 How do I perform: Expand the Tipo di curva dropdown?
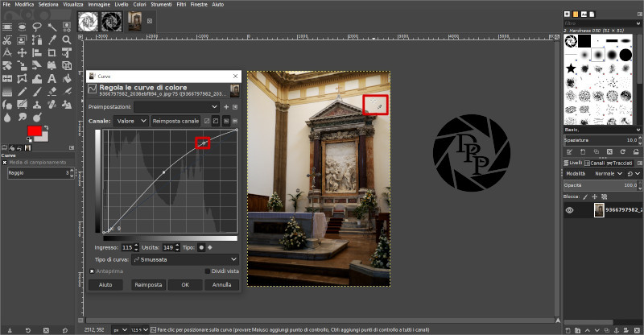pyautogui.click(x=184, y=259)
